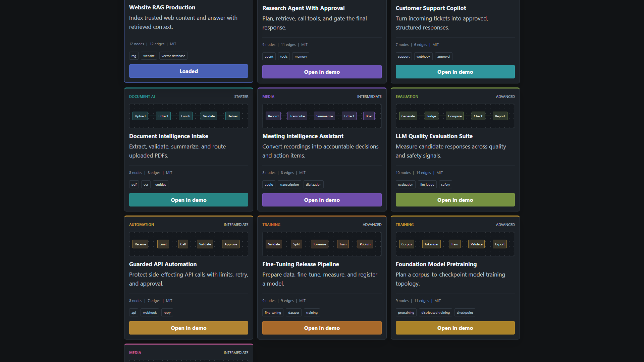Select the Judge node in Evaluation diagram

[431, 116]
